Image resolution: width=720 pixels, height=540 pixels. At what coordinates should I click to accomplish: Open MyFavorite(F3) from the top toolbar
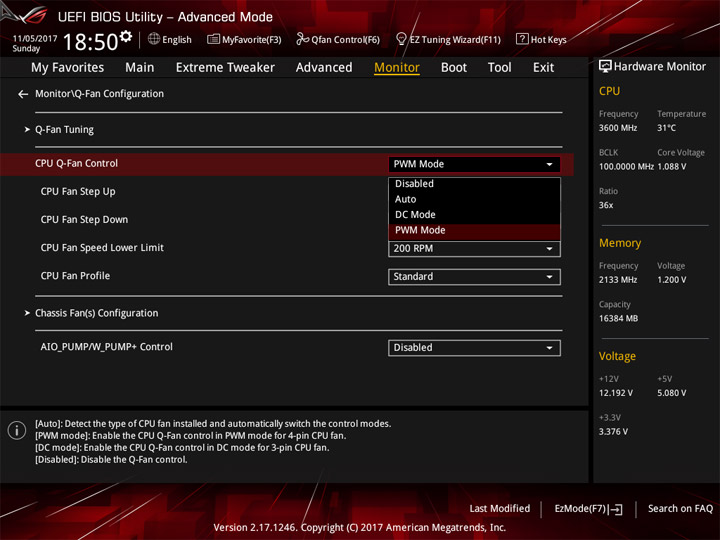pyautogui.click(x=244, y=39)
